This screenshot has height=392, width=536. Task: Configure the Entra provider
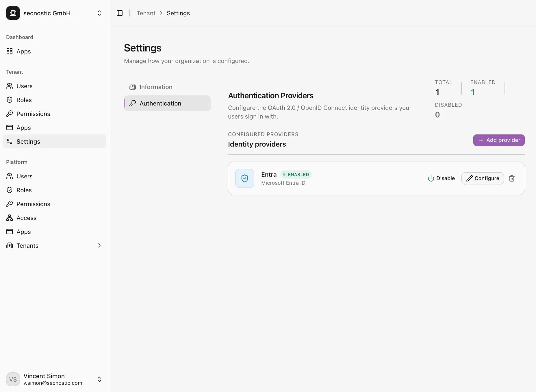click(x=483, y=178)
